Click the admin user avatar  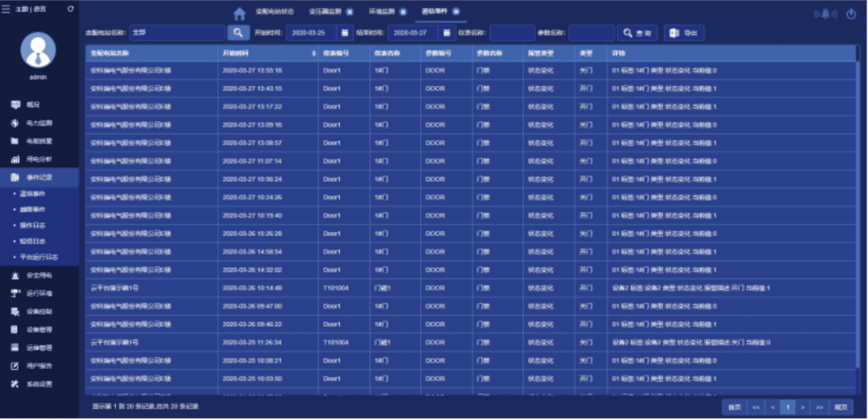coord(38,50)
